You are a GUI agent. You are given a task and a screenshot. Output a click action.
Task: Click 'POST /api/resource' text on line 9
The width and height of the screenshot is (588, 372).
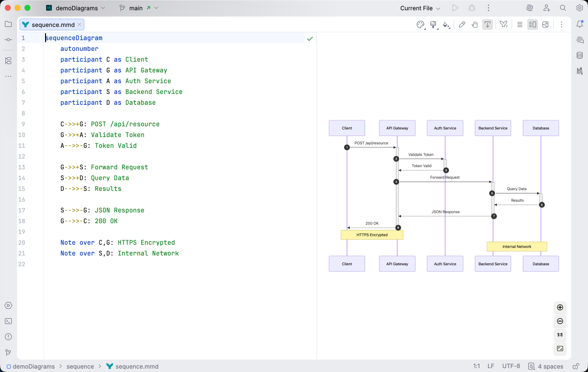pos(125,124)
